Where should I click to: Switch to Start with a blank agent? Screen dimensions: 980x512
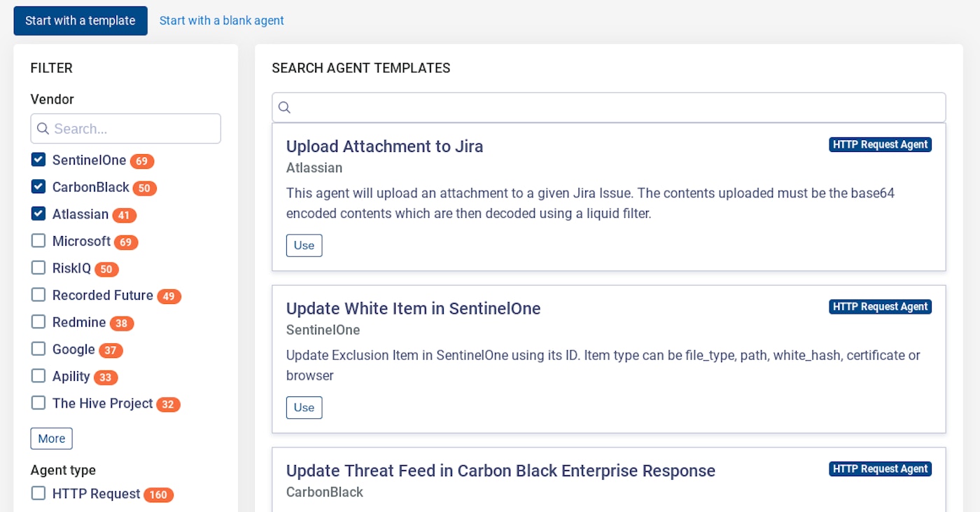[x=222, y=21]
